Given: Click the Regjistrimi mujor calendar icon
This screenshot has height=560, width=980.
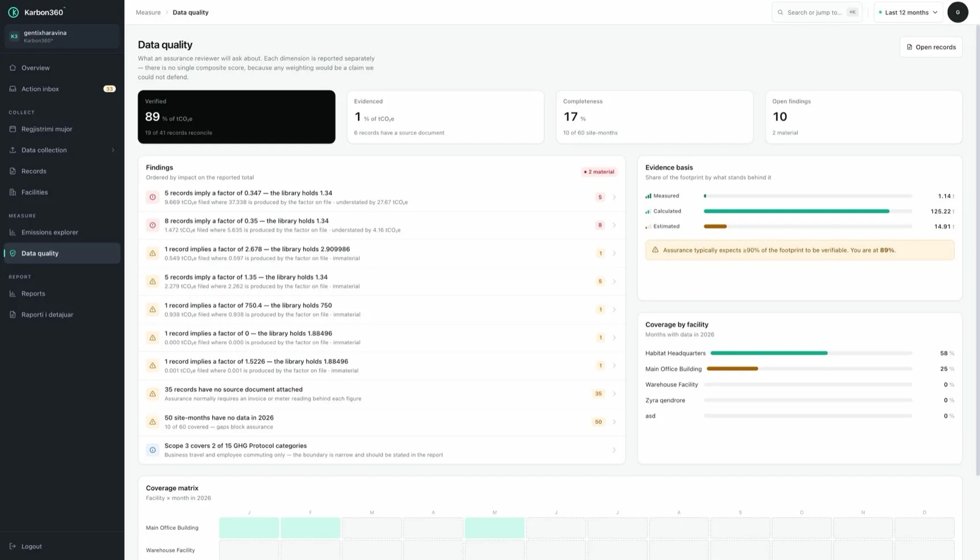Looking at the screenshot, I should 13,129.
